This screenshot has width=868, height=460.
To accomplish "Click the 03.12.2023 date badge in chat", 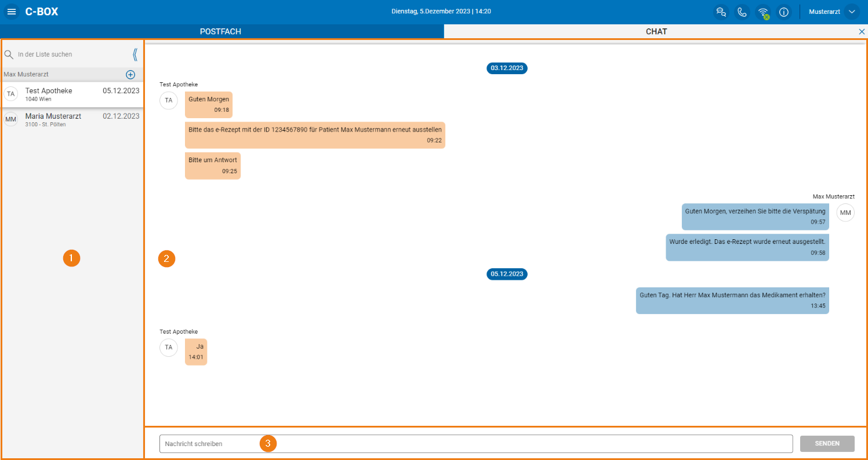I will [507, 68].
